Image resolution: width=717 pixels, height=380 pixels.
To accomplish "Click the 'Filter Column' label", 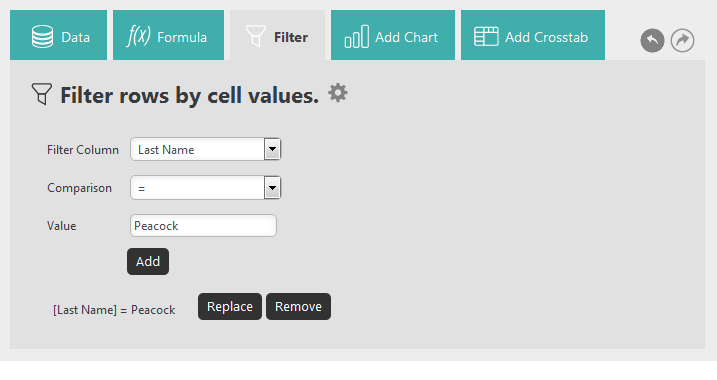I will tap(83, 150).
